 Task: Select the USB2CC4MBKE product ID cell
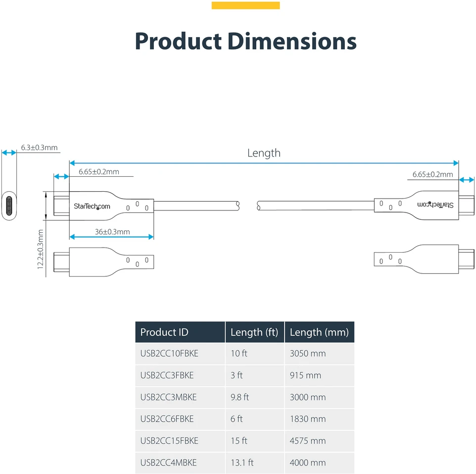point(180,463)
